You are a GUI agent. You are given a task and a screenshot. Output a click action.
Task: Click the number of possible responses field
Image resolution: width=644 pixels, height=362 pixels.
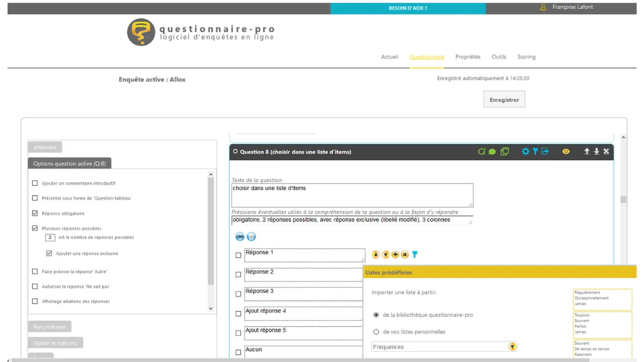50,238
